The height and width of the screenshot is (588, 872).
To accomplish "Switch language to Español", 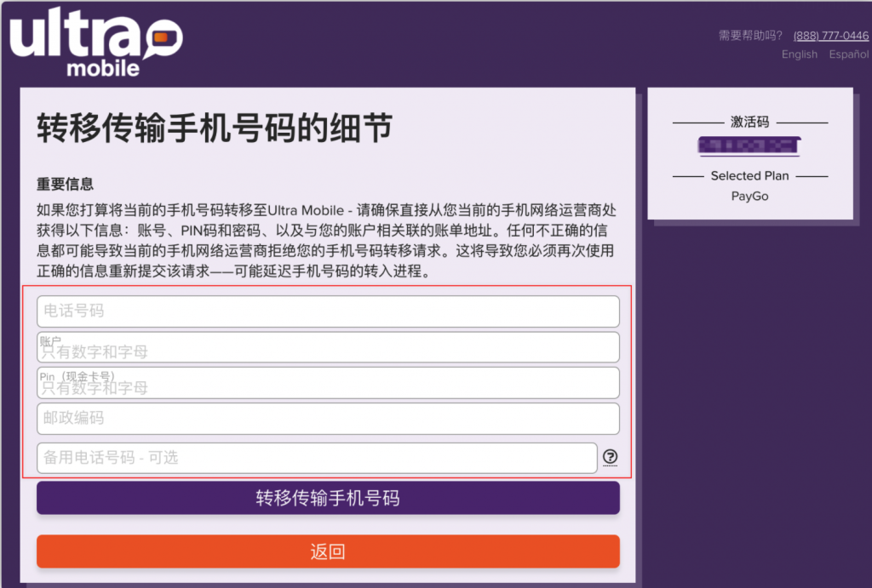I will 849,54.
